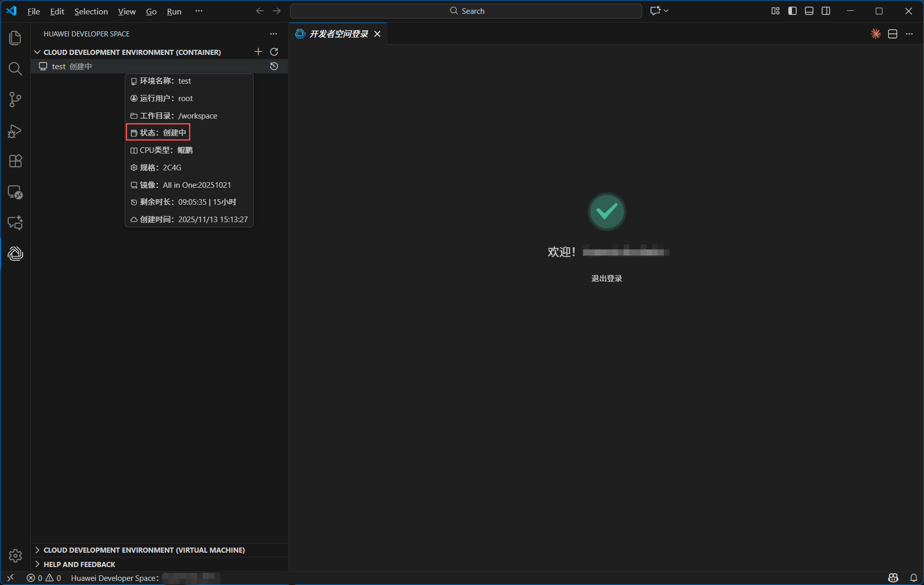
Task: Click the 退出登录 logout link
Action: coord(606,279)
